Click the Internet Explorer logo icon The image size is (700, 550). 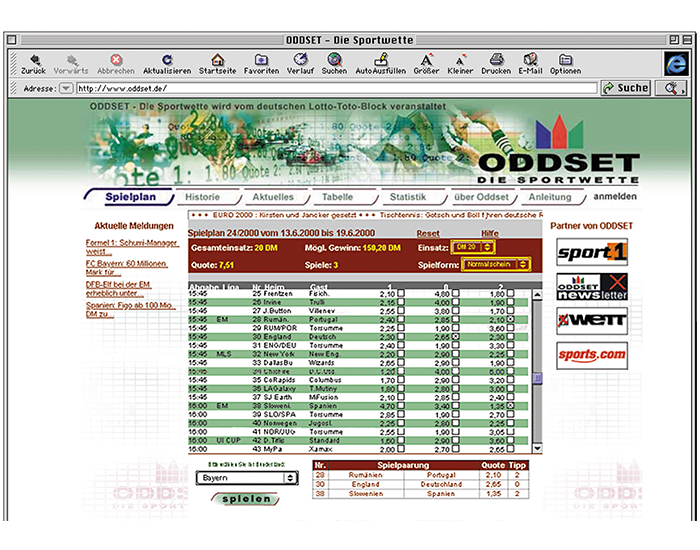676,63
